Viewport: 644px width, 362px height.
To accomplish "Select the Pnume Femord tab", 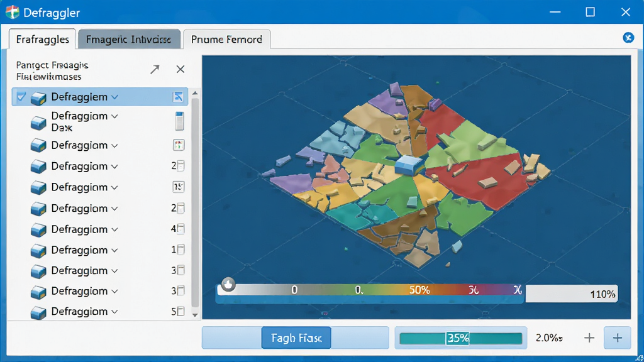I will tap(226, 39).
